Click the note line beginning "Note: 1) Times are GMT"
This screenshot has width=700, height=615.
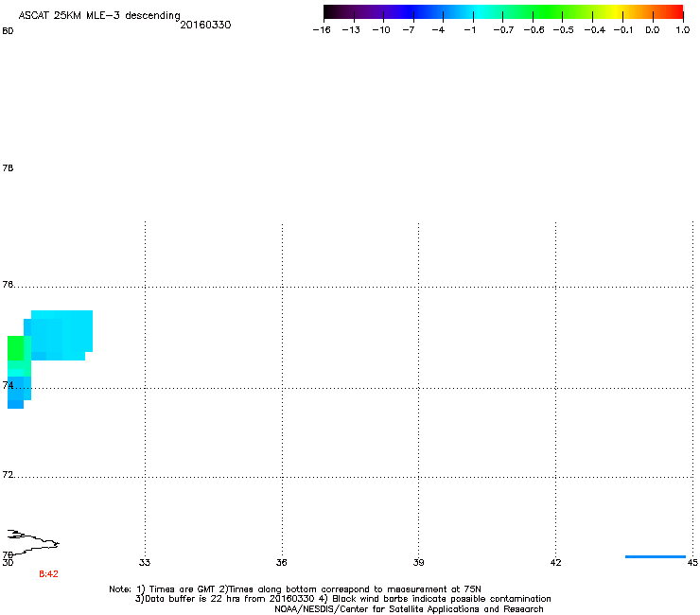tap(295, 589)
